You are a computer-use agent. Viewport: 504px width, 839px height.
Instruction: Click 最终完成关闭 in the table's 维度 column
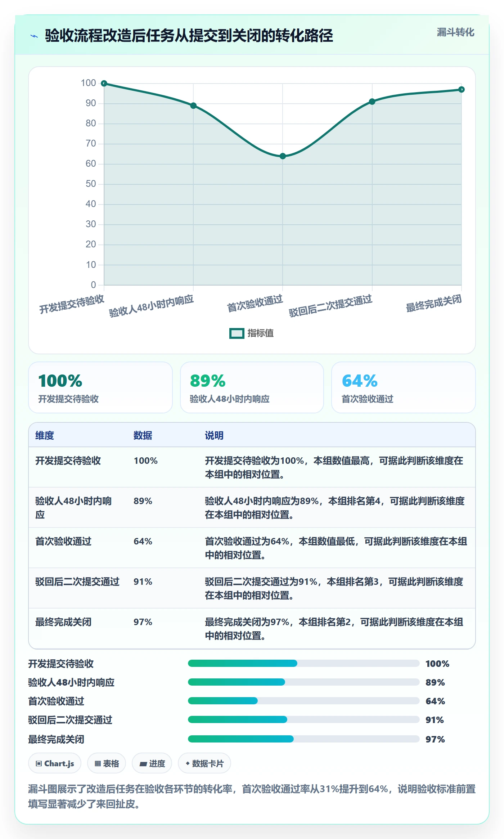pos(63,622)
